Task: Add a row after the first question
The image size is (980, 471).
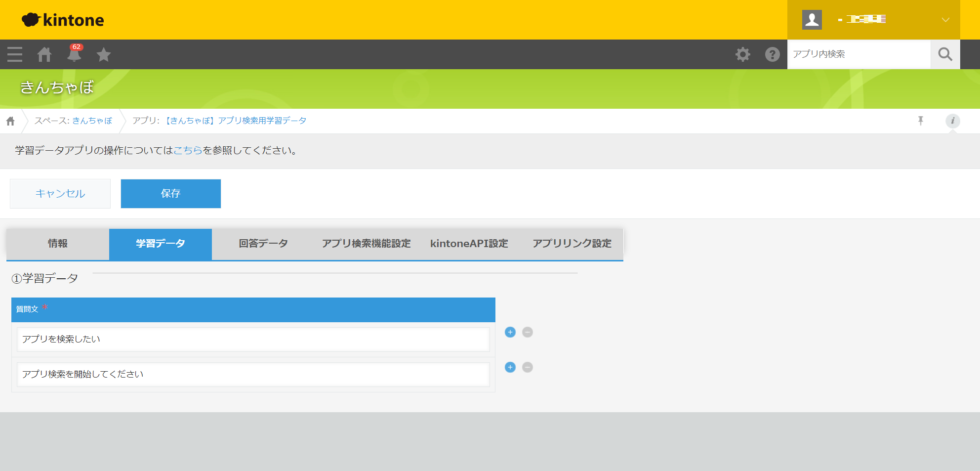Action: (x=510, y=332)
